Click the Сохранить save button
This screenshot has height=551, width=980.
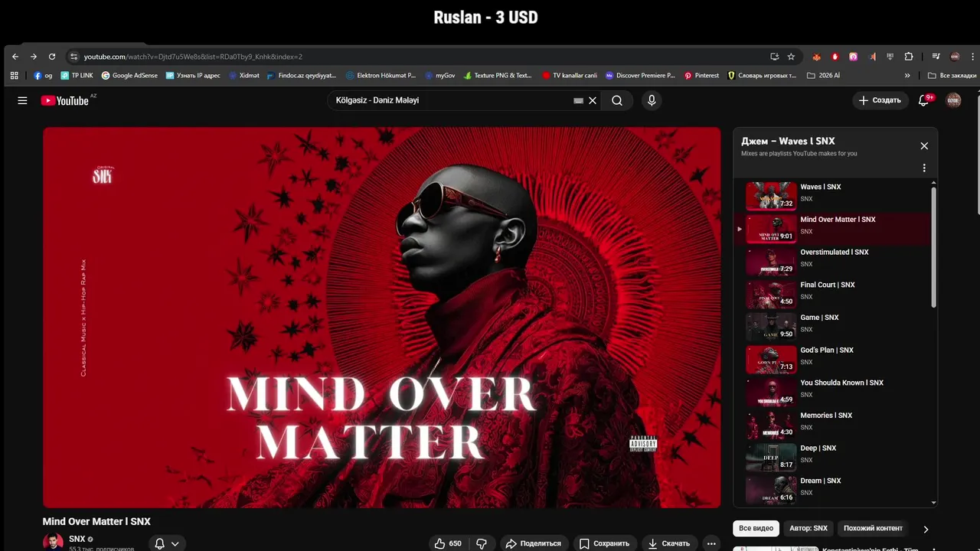coord(605,543)
